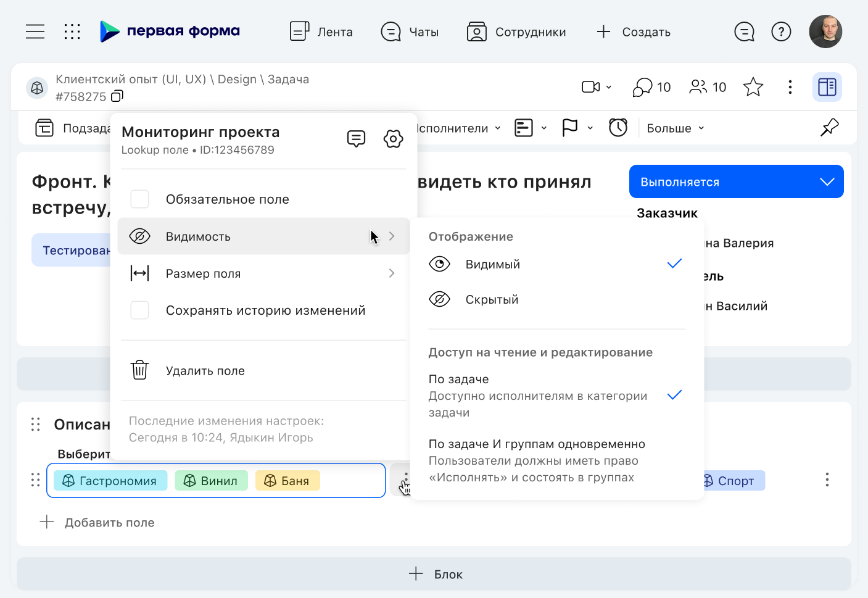Open the Исполнители dropdown
Viewport: 868px width, 598px height.
[455, 128]
